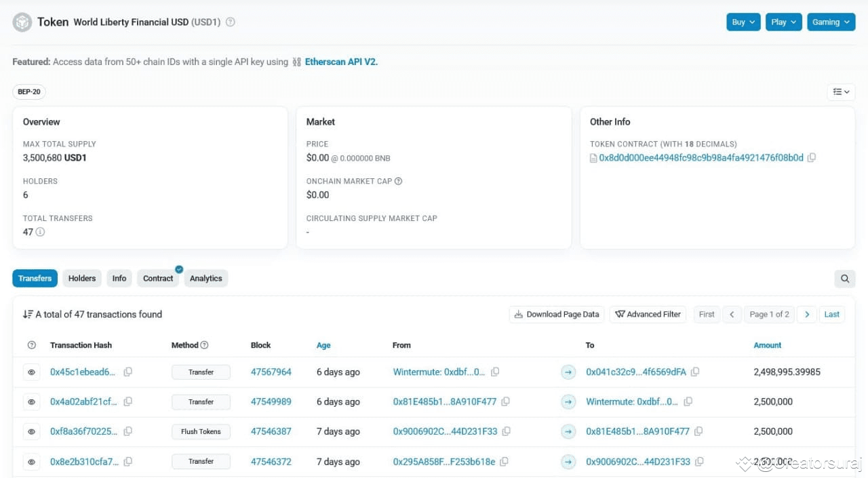Switch to the Holders tab

(82, 278)
